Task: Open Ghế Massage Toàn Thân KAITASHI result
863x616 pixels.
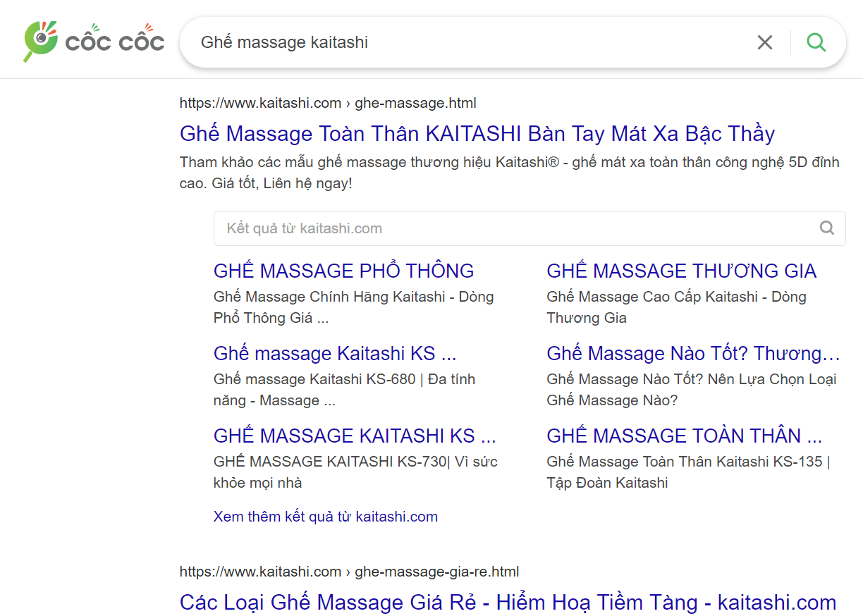Action: 477,133
